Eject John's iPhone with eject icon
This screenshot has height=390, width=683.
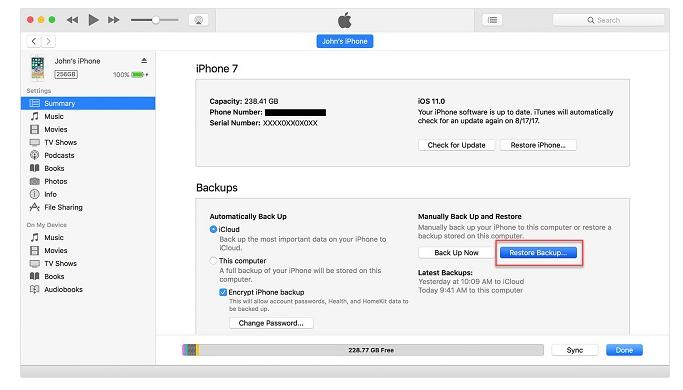144,61
